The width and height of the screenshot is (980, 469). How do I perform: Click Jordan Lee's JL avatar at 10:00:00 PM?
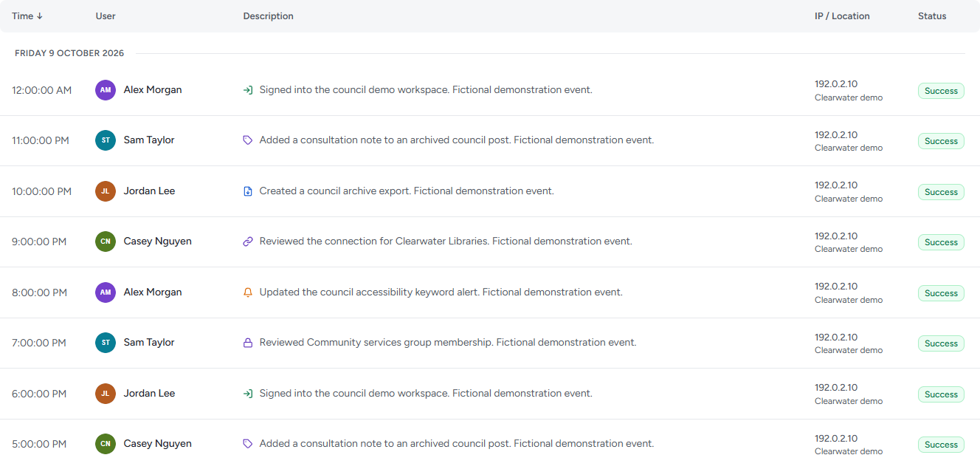click(x=106, y=191)
